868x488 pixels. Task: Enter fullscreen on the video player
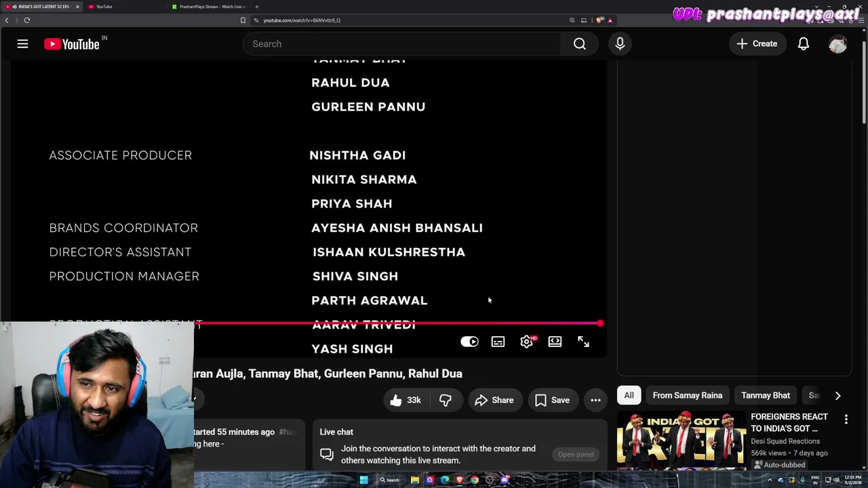click(x=583, y=342)
